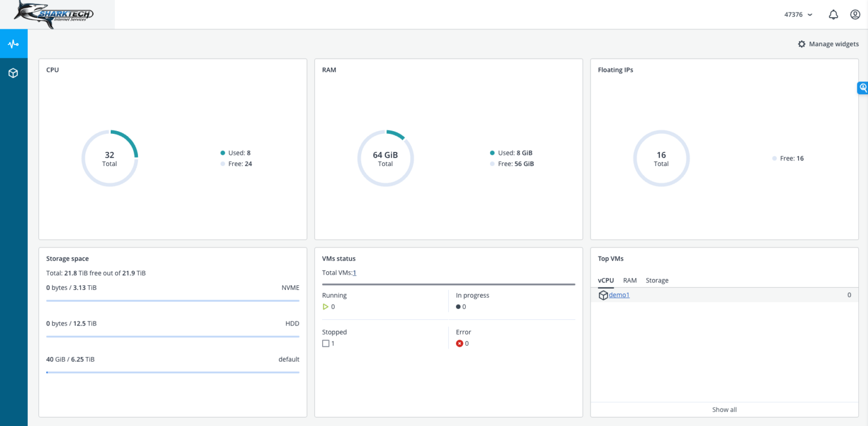The width and height of the screenshot is (868, 426).
Task: Switch to the RAM tab in Top VMs
Action: click(630, 280)
